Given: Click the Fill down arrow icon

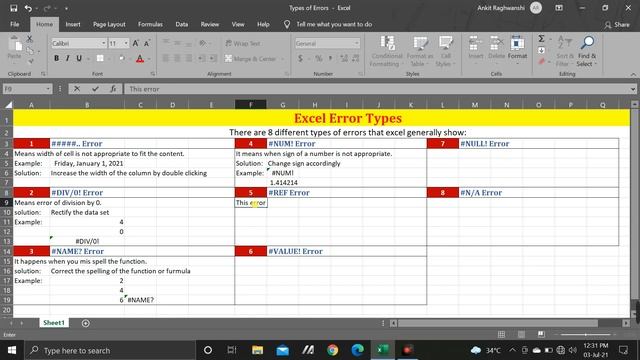Looking at the screenshot, I should click(x=541, y=50).
